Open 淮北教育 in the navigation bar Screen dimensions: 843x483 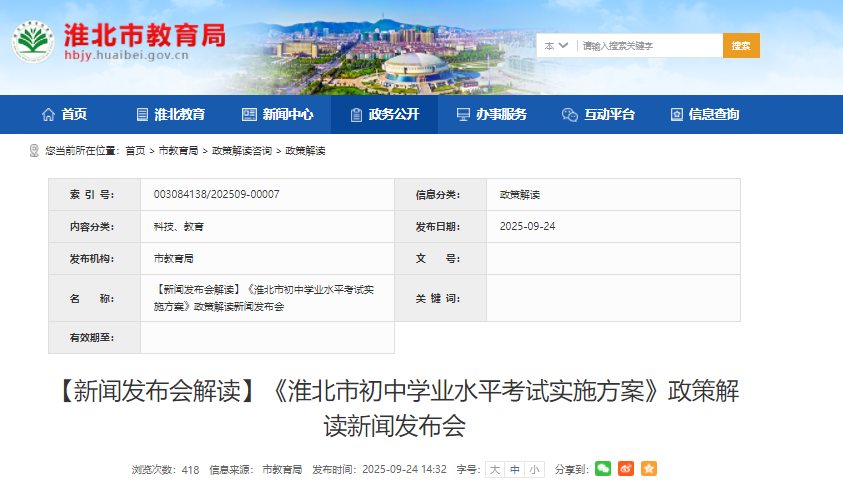tap(170, 115)
